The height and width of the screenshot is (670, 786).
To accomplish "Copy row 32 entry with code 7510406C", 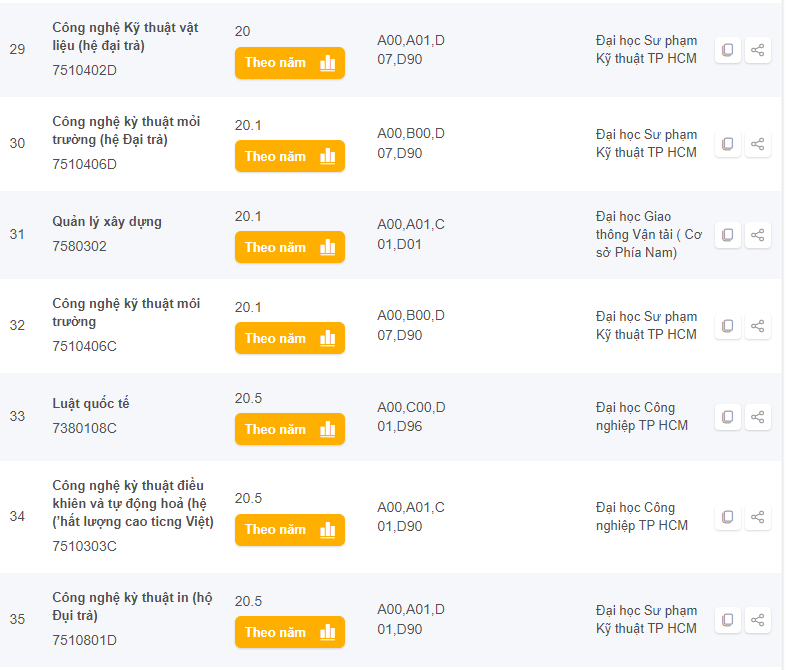I will click(727, 326).
